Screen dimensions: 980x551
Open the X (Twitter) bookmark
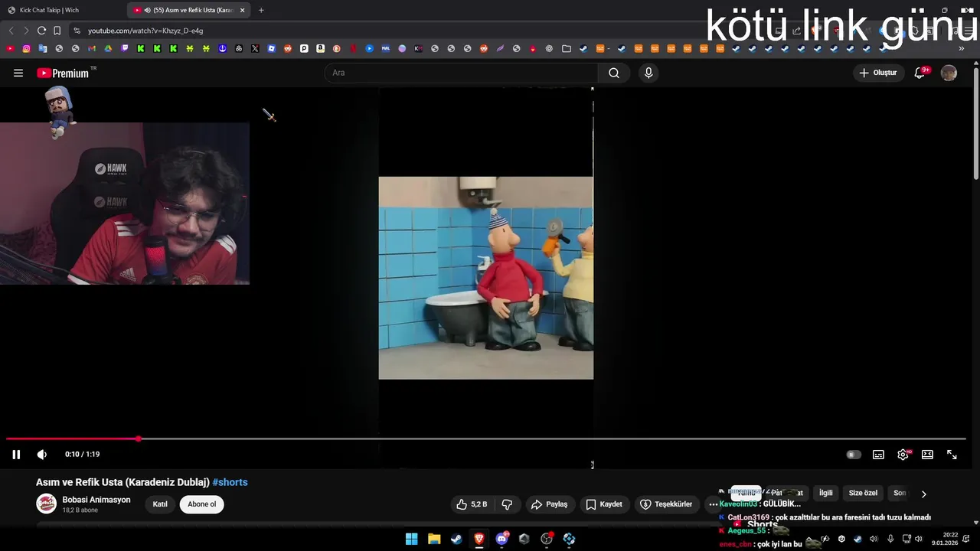255,48
